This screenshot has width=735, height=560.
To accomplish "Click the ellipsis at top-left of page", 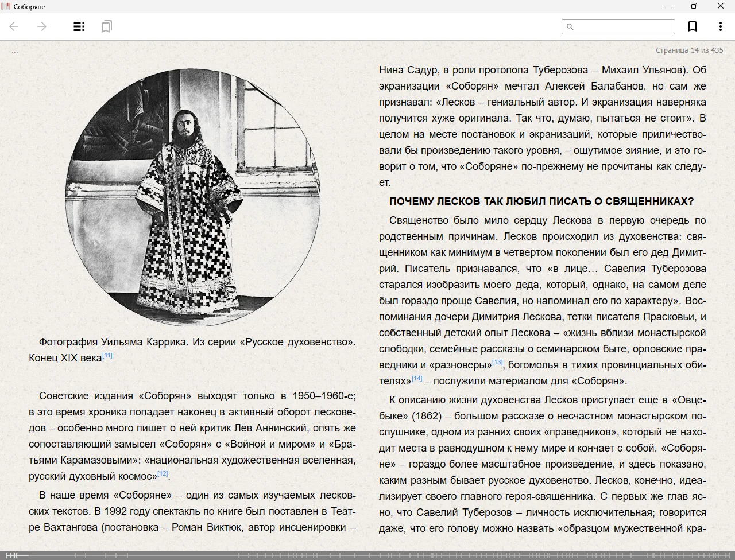I will pyautogui.click(x=15, y=51).
